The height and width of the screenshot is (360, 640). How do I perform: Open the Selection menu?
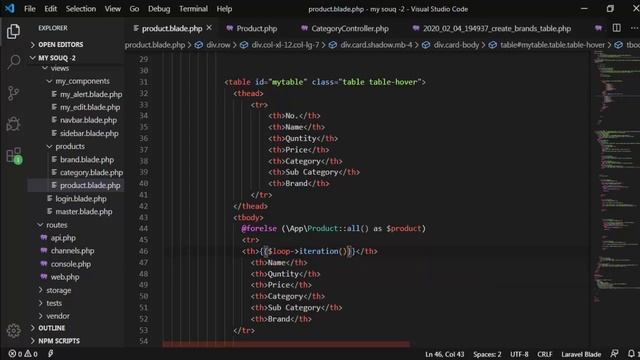[81, 9]
